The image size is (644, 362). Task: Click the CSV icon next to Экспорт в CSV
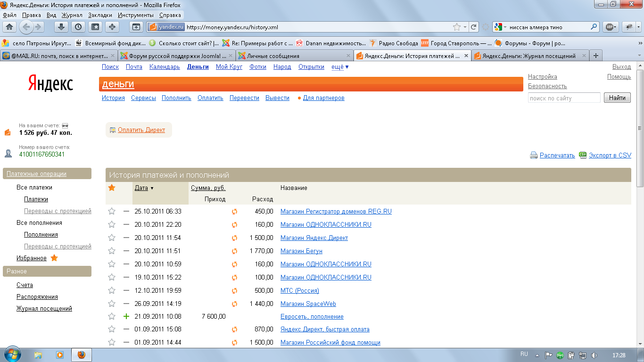pos(583,155)
